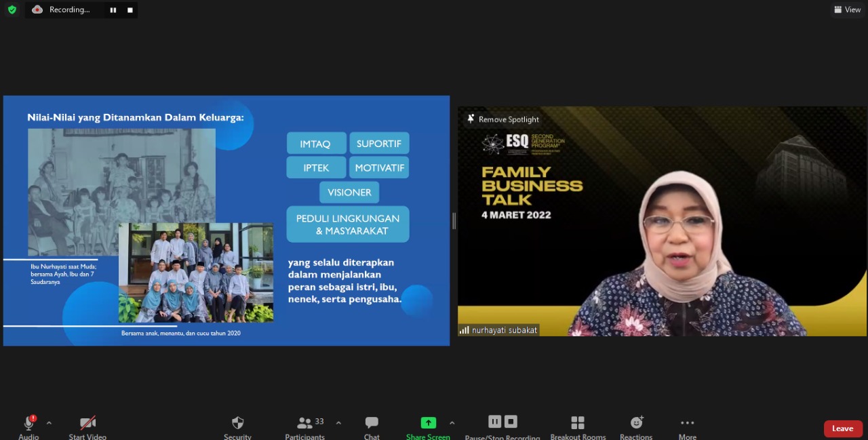Screen dimensions: 868x440
Task: Click the red Leave button
Action: click(x=843, y=428)
